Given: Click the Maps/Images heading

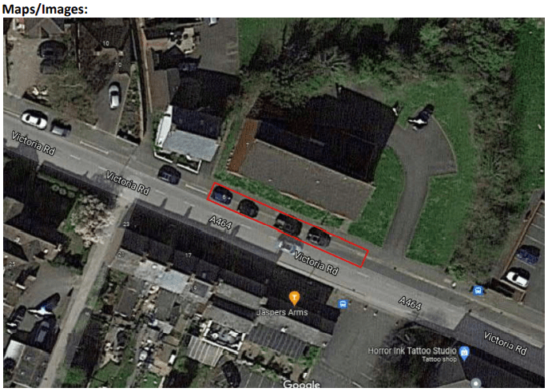Looking at the screenshot, I should point(45,9).
